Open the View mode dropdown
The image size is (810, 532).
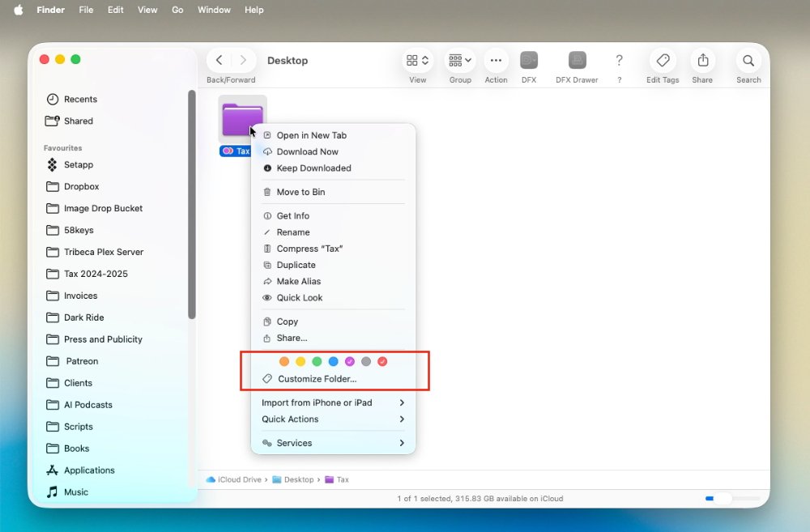click(418, 61)
